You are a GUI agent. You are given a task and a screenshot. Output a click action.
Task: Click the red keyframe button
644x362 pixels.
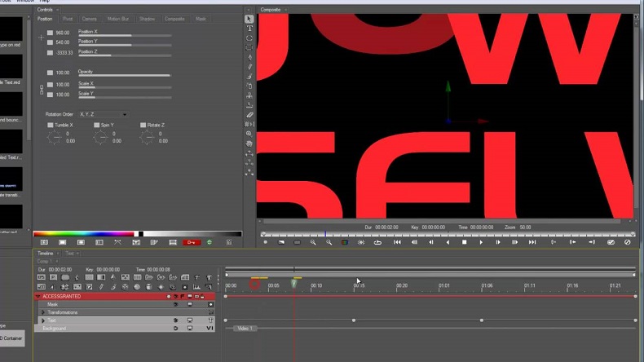192,242
